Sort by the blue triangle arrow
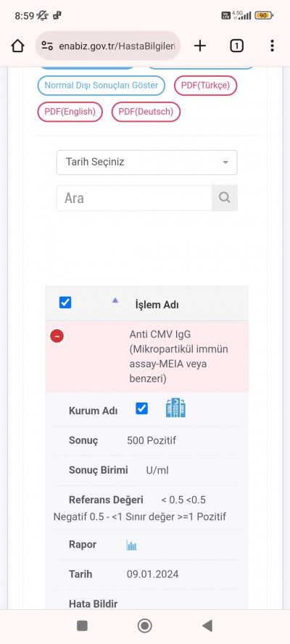This screenshot has height=644, width=290. tap(115, 301)
